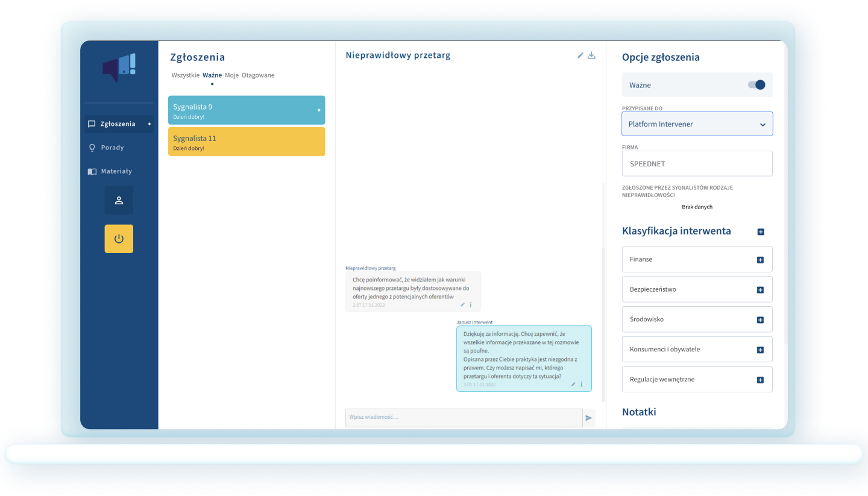Open Zgłoszenia in the sidebar
868x496 pixels.
coord(119,124)
